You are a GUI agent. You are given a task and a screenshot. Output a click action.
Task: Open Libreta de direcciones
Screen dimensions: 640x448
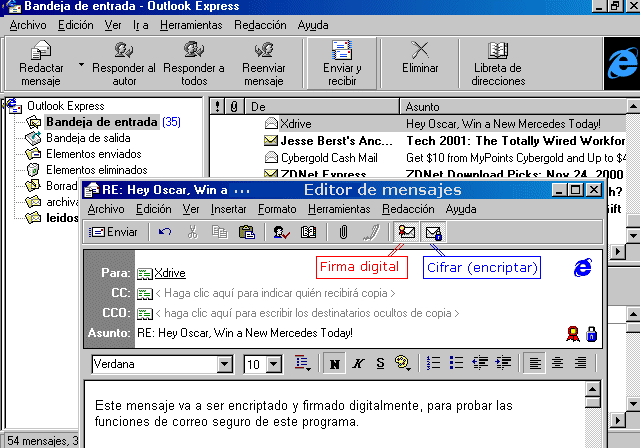(x=498, y=64)
